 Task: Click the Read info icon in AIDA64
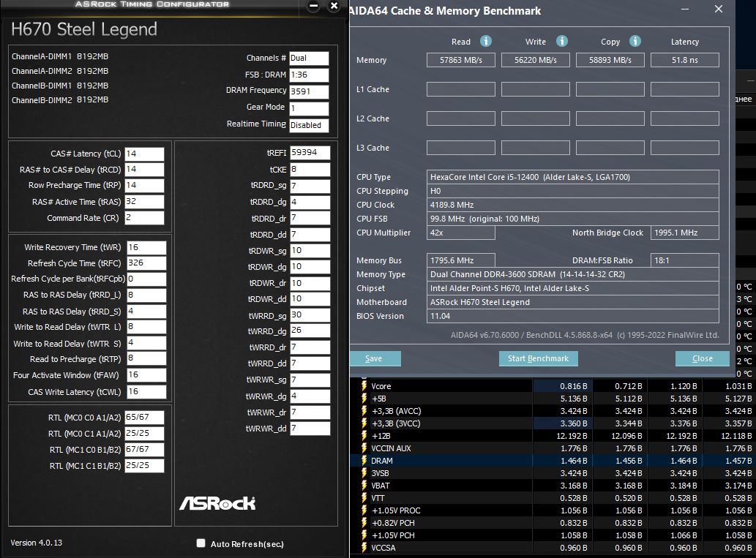tap(485, 41)
